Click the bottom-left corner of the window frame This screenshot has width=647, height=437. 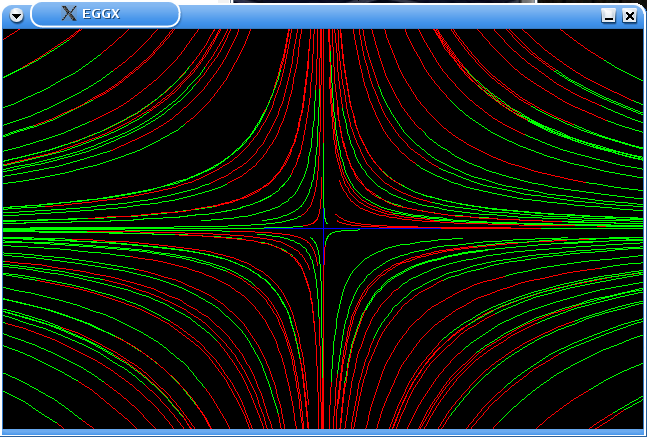2,433
